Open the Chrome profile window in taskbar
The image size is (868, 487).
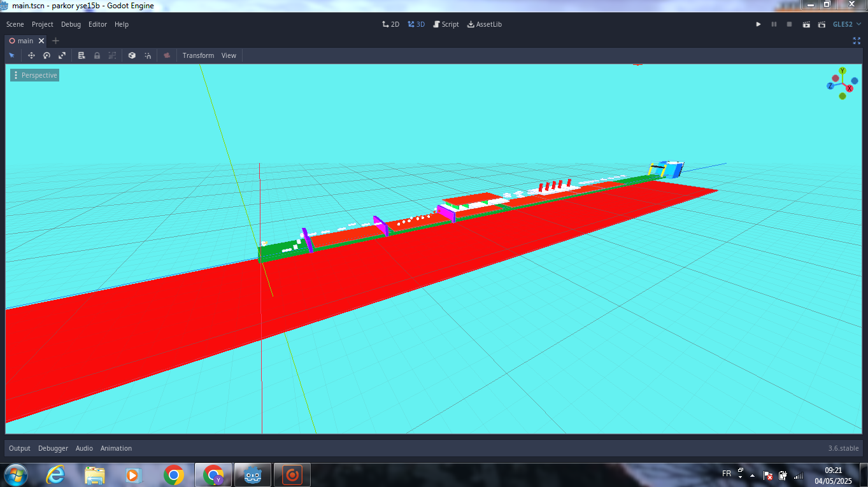click(x=213, y=475)
